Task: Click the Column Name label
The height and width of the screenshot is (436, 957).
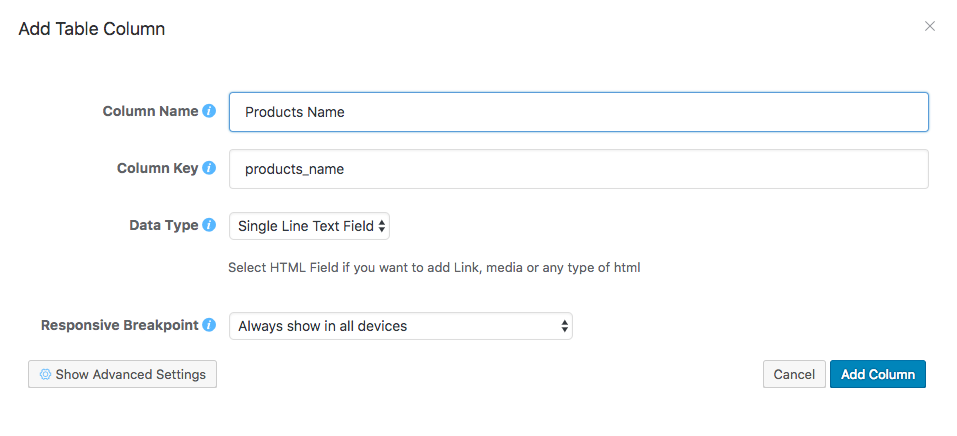Action: [x=150, y=111]
